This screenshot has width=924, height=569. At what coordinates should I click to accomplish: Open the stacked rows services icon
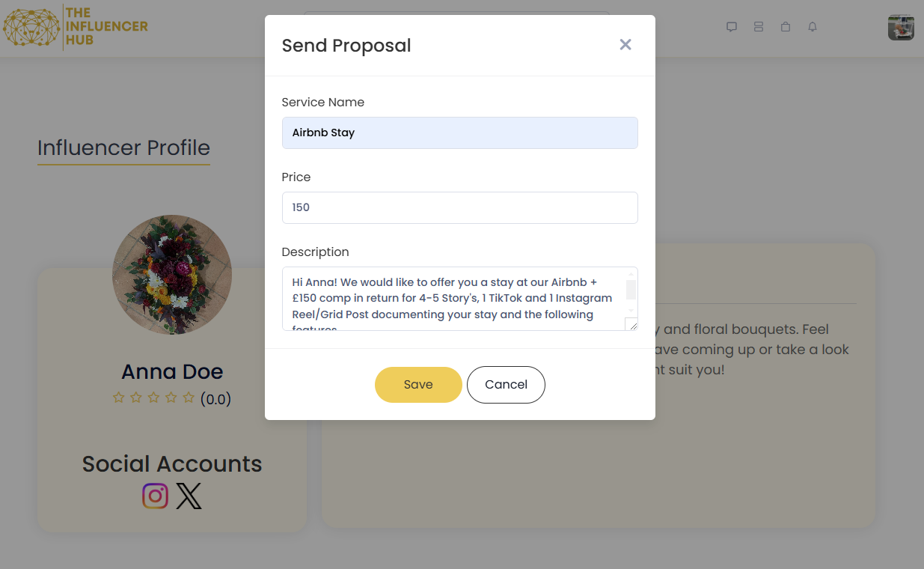(759, 27)
